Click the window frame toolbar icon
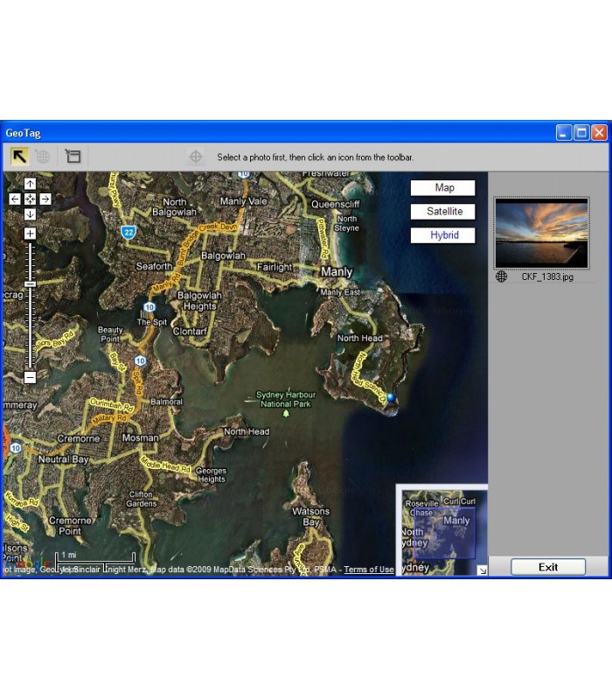Screen dimensions: 612x700 [x=73, y=157]
